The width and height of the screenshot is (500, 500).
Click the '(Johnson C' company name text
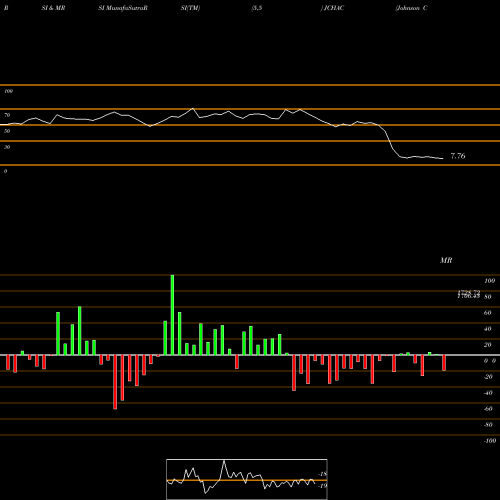coord(411,8)
